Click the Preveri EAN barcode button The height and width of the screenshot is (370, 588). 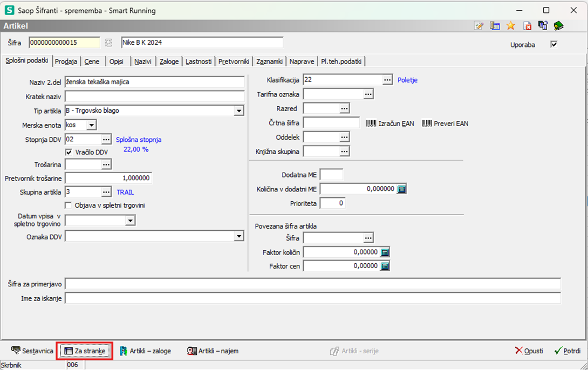445,124
